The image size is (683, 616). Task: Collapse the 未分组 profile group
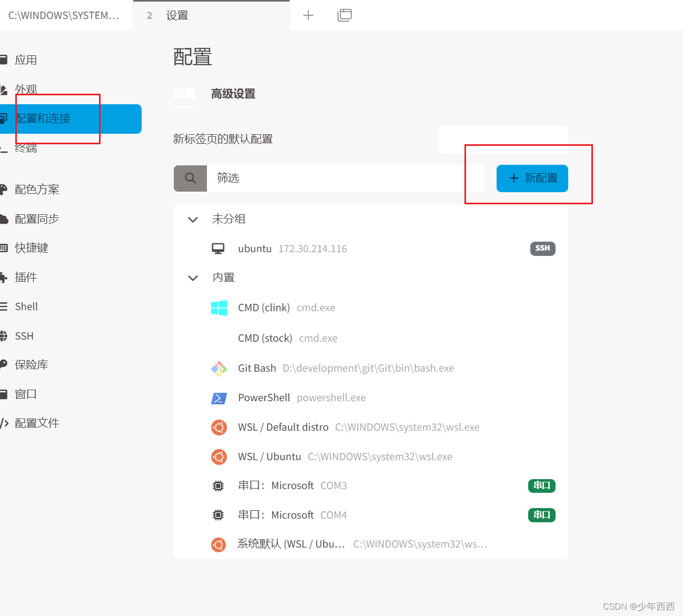[x=193, y=219]
